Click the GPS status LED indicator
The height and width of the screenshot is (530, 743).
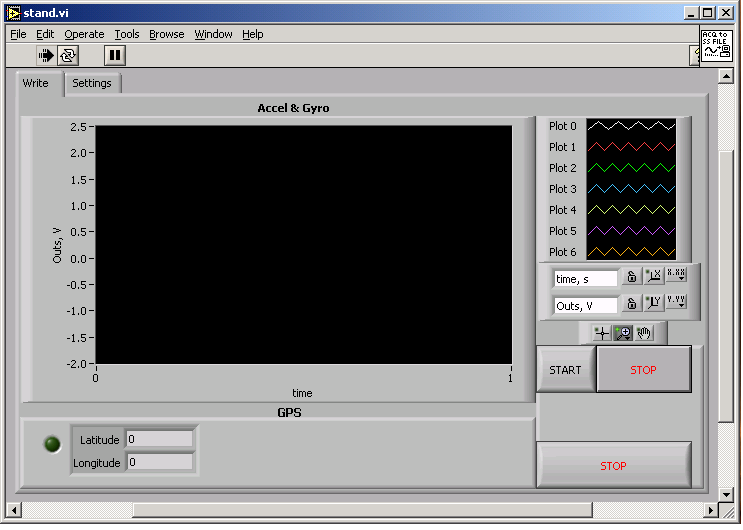(x=52, y=444)
